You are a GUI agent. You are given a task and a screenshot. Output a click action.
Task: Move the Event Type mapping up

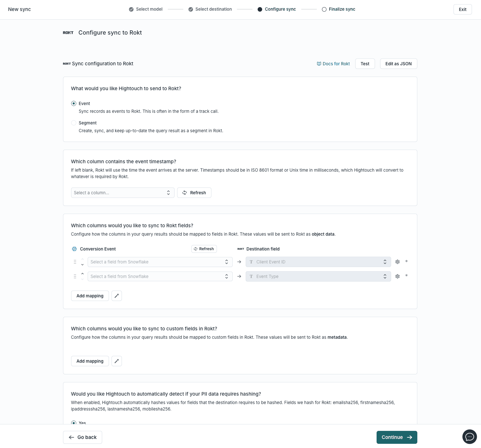click(x=82, y=273)
